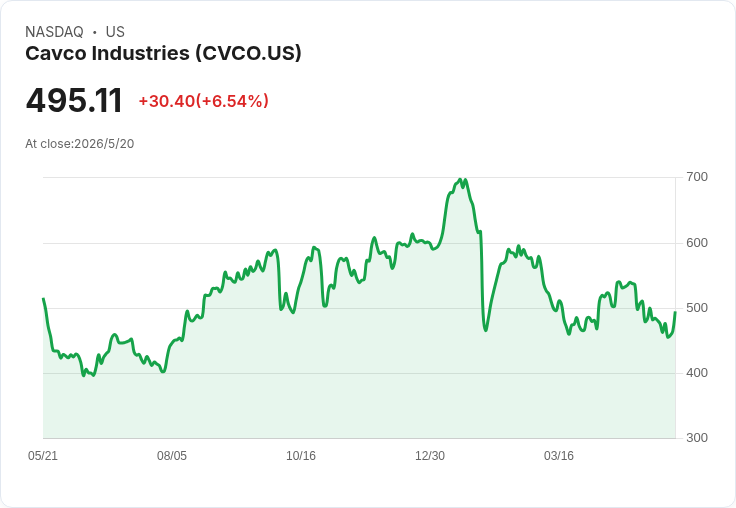Click the Cavco Industries (CVCO.US) title
This screenshot has height=508, width=736.
[163, 54]
